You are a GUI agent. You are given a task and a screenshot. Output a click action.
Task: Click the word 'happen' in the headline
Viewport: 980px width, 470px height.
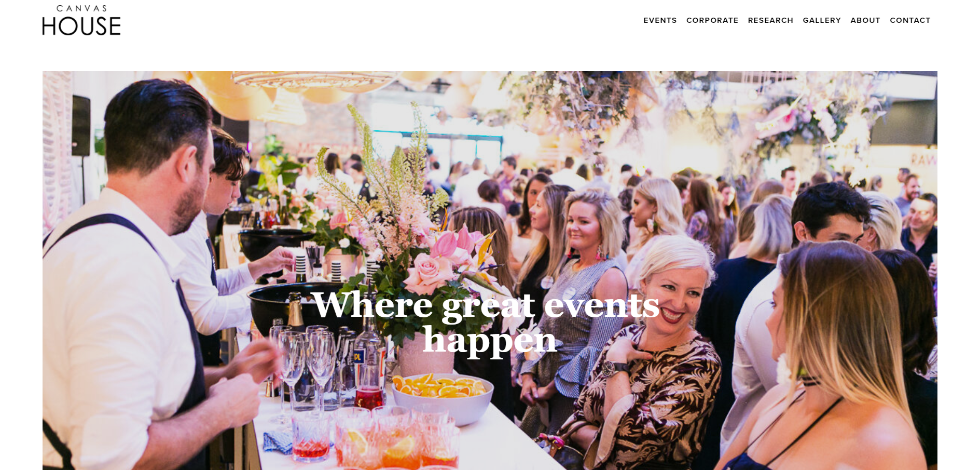pos(490,340)
